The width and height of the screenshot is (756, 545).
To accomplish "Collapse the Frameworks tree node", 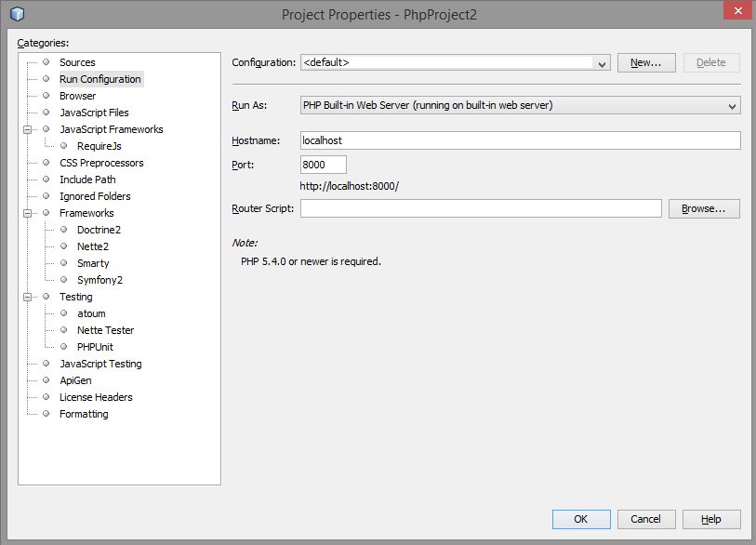I will pyautogui.click(x=28, y=213).
